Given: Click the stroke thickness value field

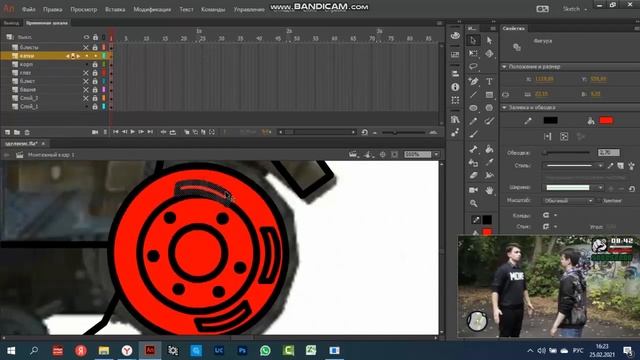Looking at the screenshot, I should 609,153.
